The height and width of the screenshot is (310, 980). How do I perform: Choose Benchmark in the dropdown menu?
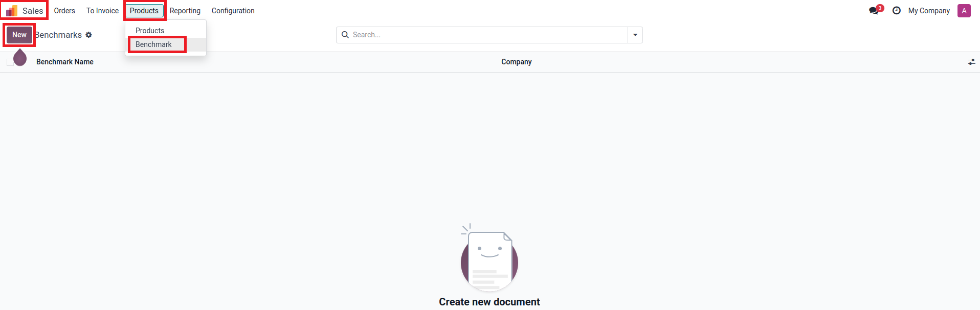pos(166,44)
